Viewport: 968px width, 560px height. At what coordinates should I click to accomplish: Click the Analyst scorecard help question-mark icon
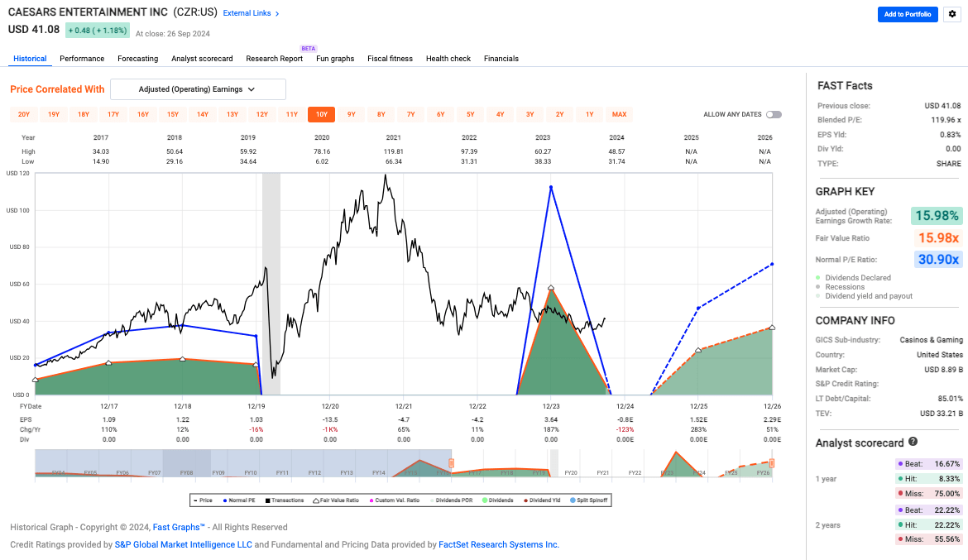(x=913, y=442)
